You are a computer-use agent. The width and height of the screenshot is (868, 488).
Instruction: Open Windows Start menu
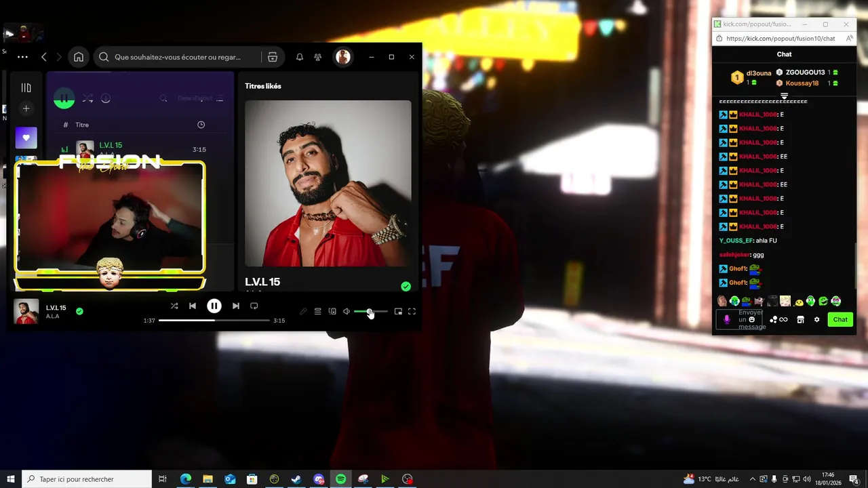[11, 479]
